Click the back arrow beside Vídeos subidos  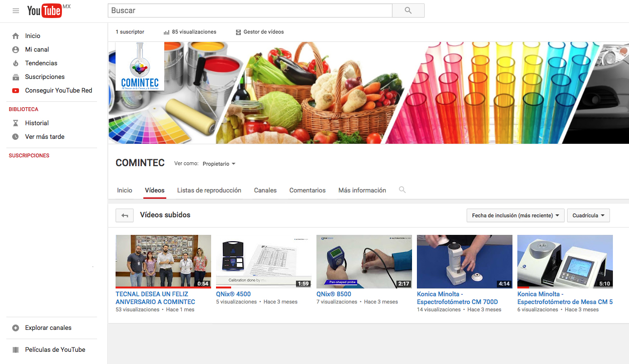pyautogui.click(x=124, y=215)
